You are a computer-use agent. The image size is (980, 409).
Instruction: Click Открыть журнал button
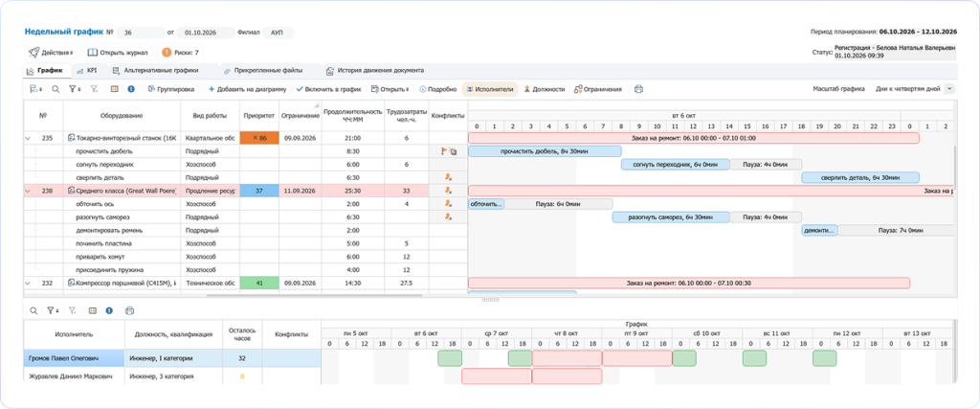118,53
